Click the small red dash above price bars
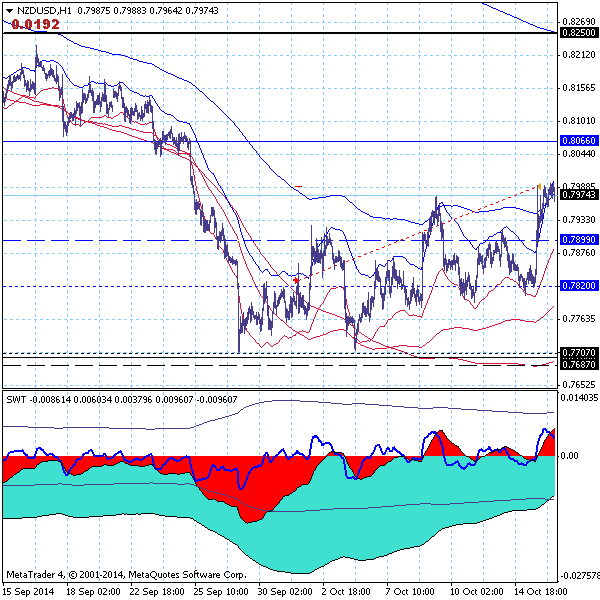The width and height of the screenshot is (600, 600). [298, 185]
